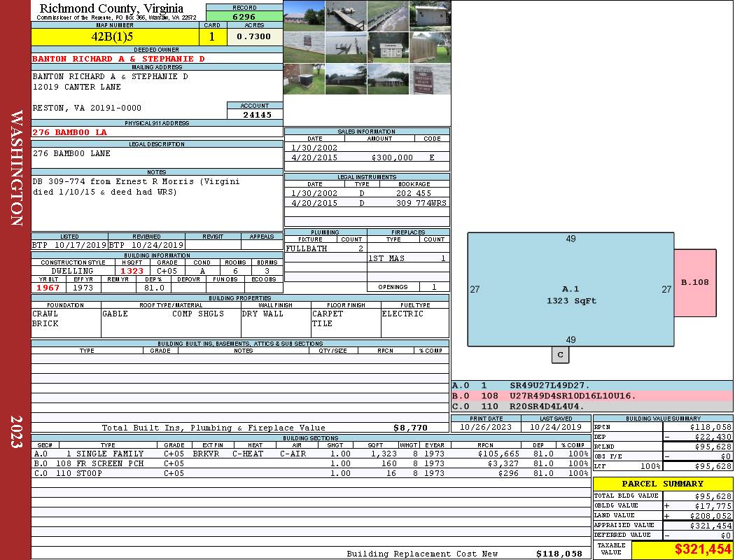Click the yellow Parcel Summary header
This screenshot has width=735, height=560.
tap(662, 484)
